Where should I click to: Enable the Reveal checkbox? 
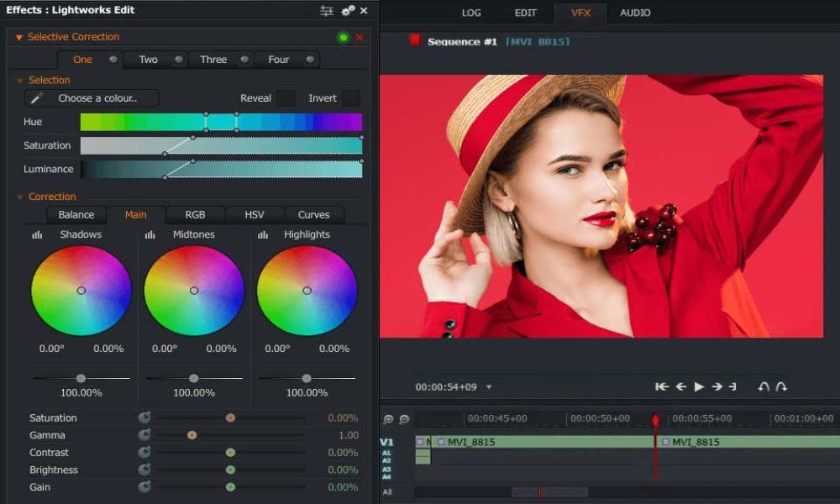(x=286, y=98)
